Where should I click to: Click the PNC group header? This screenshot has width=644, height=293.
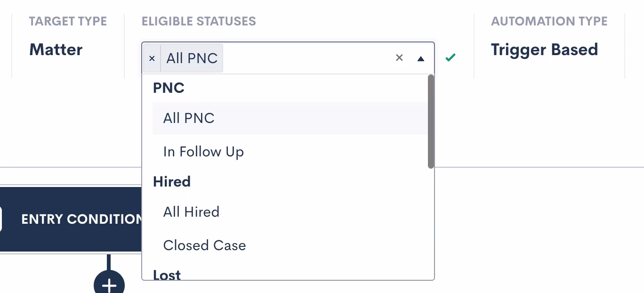pos(169,88)
